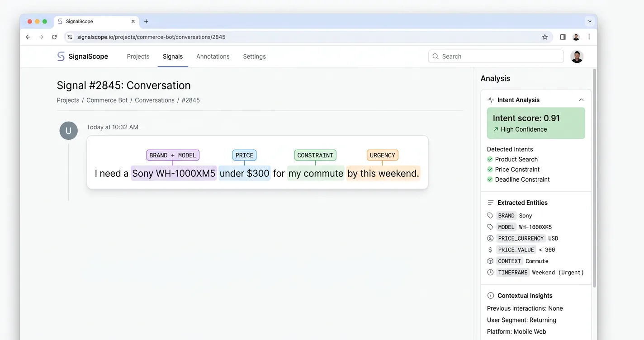The width and height of the screenshot is (644, 340).
Task: Follow the Projects breadcrumb link
Action: (x=68, y=100)
